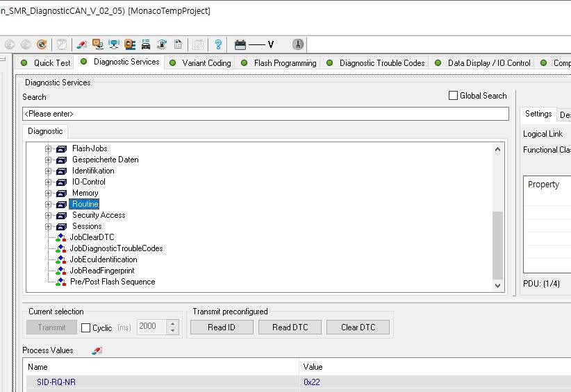The image size is (571, 392).
Task: Click the grey round thermometer-like icon
Action: [297, 44]
